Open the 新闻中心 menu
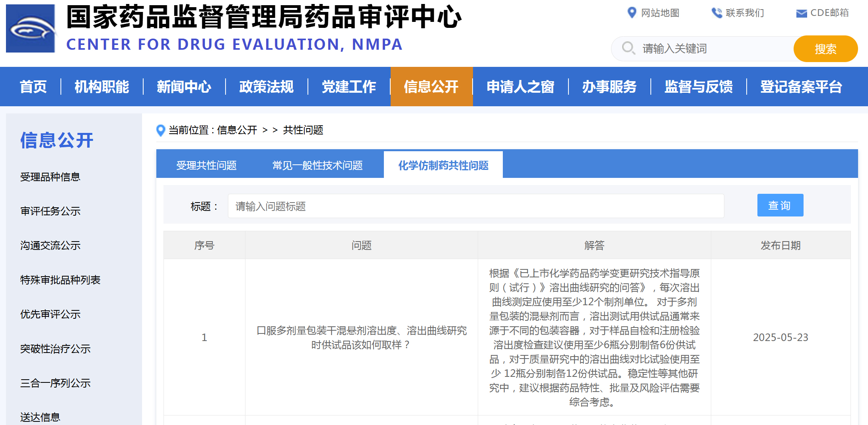This screenshot has width=868, height=425. 184,86
